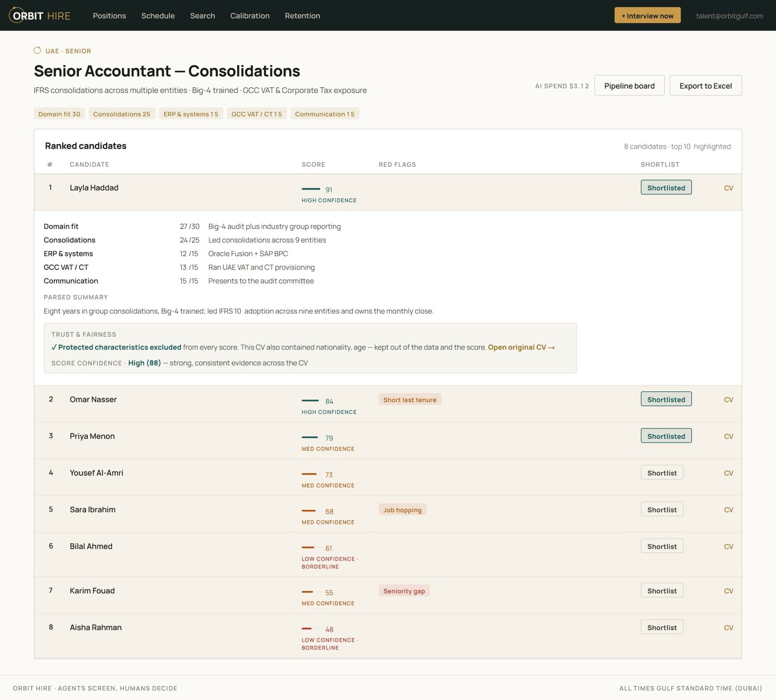Expand Bilal Ahmed's candidate row
The height and width of the screenshot is (700, 776).
coord(388,555)
